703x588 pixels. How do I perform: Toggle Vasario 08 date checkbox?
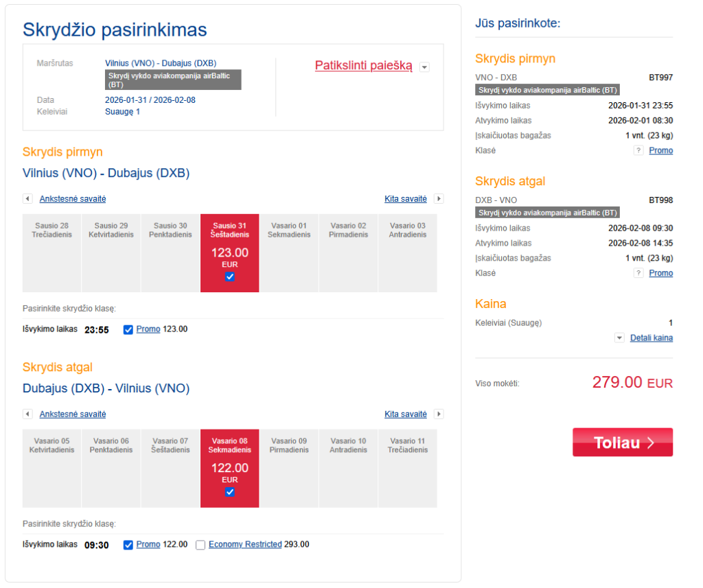tap(230, 492)
